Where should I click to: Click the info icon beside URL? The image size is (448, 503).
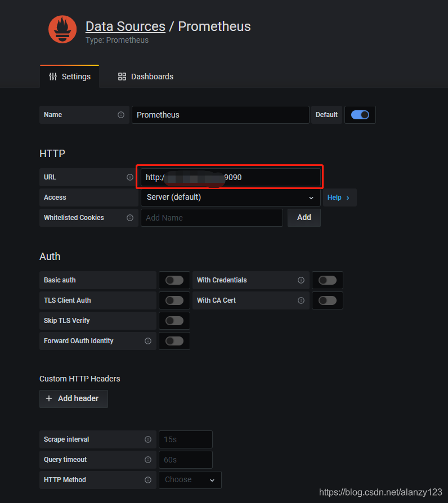130,177
